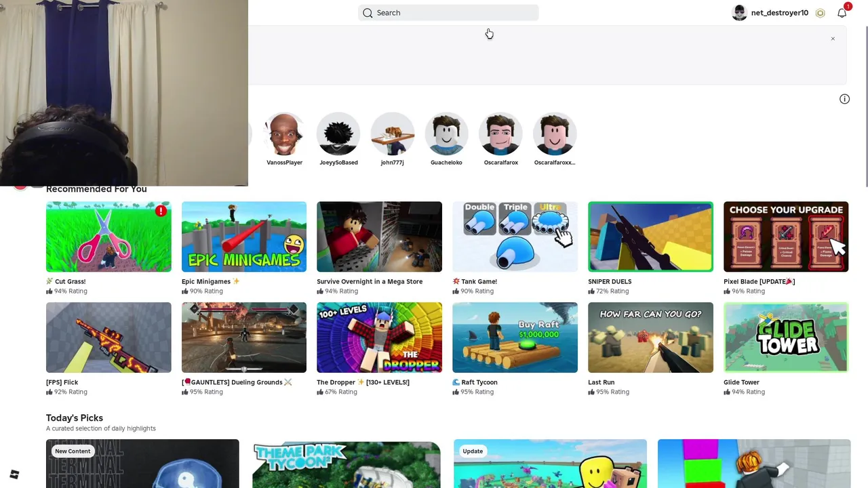Open net_destroyer10 username link
The width and height of the screenshot is (868, 488).
point(780,13)
